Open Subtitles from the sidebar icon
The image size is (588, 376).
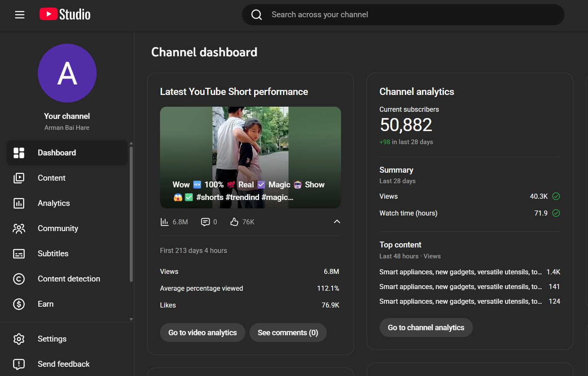(x=19, y=254)
